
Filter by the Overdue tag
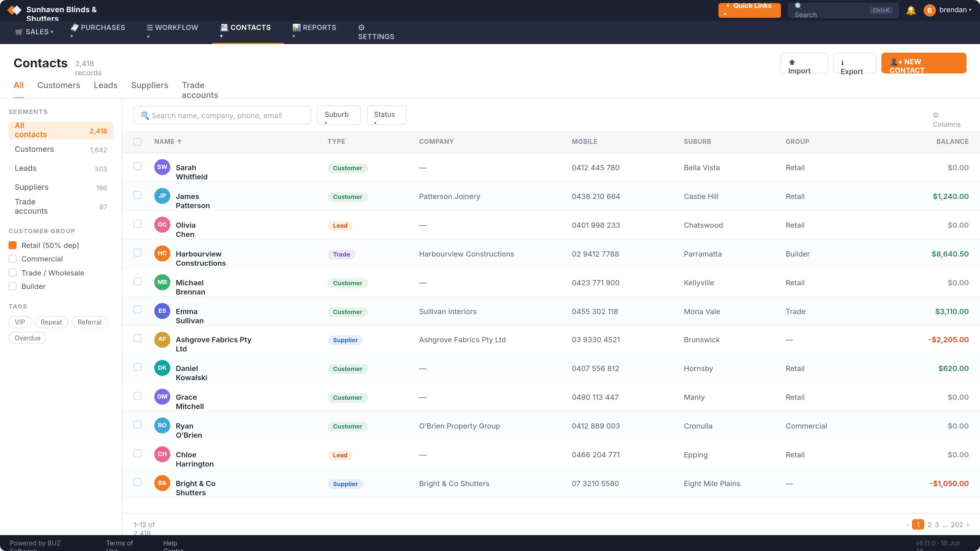click(x=27, y=338)
